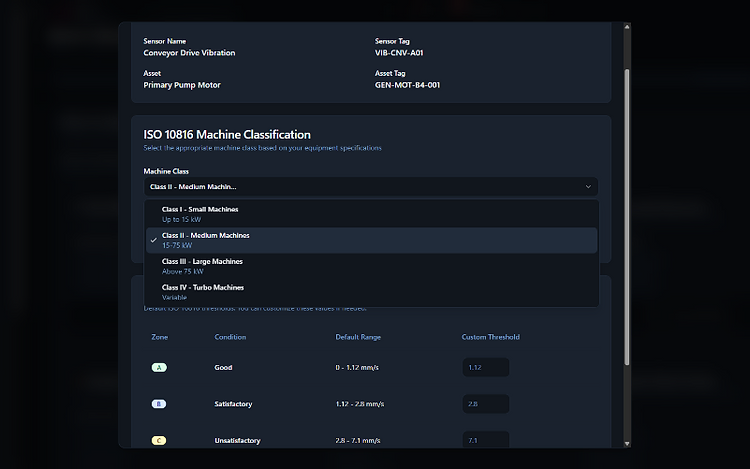The width and height of the screenshot is (750, 469).
Task: Click the sensor name Conveyor Drive Vibration
Action: tap(189, 53)
